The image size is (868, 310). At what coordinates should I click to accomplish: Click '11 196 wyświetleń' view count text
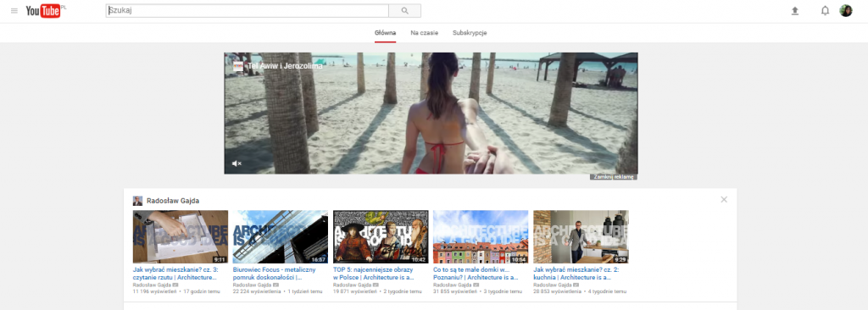[154, 291]
